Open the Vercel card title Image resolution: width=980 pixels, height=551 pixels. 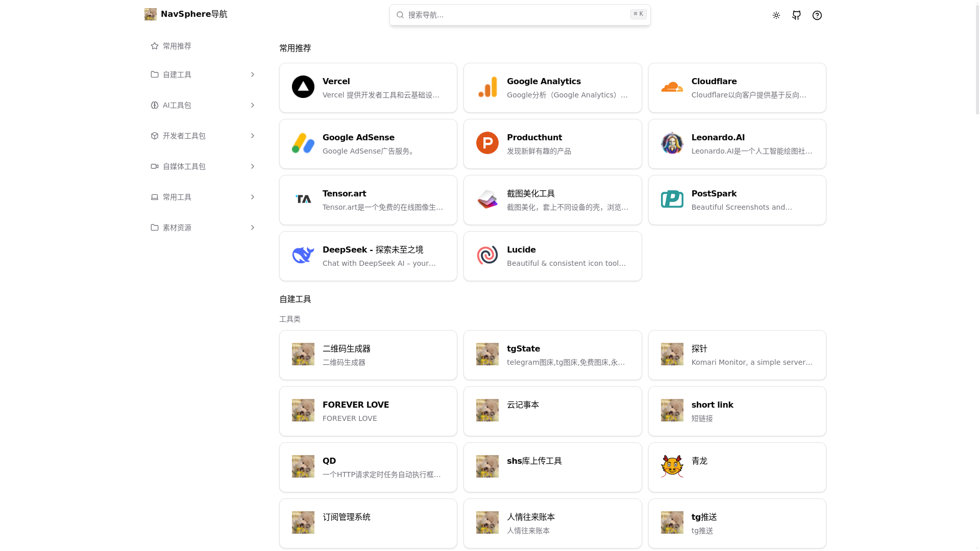coord(336,82)
